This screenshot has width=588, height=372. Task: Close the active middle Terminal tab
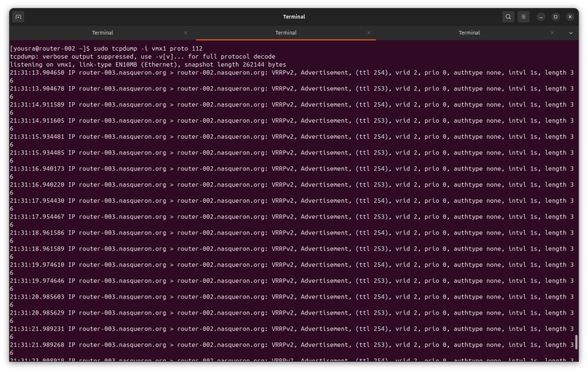369,33
